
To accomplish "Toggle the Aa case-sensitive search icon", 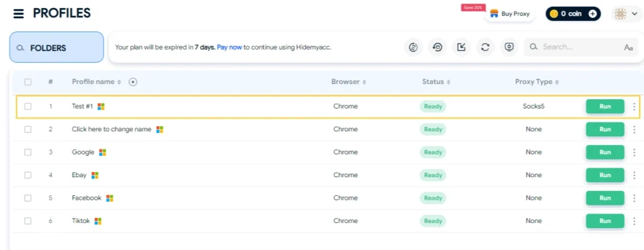I will point(628,48).
